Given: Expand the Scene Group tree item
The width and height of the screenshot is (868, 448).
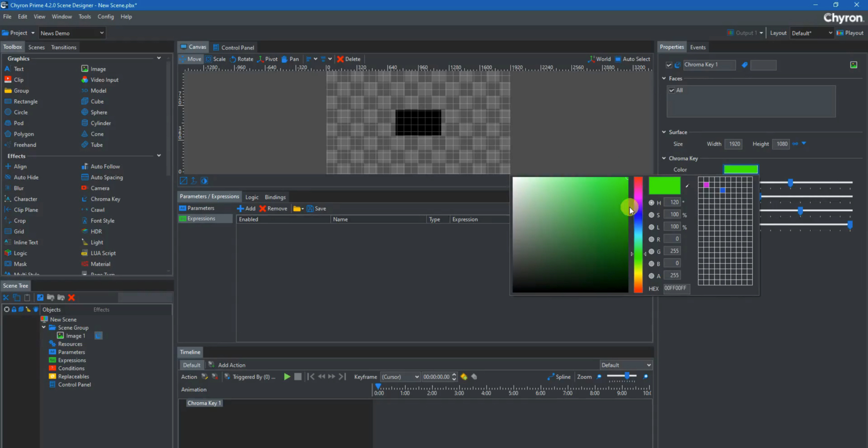Looking at the screenshot, I should pyautogui.click(x=44, y=327).
